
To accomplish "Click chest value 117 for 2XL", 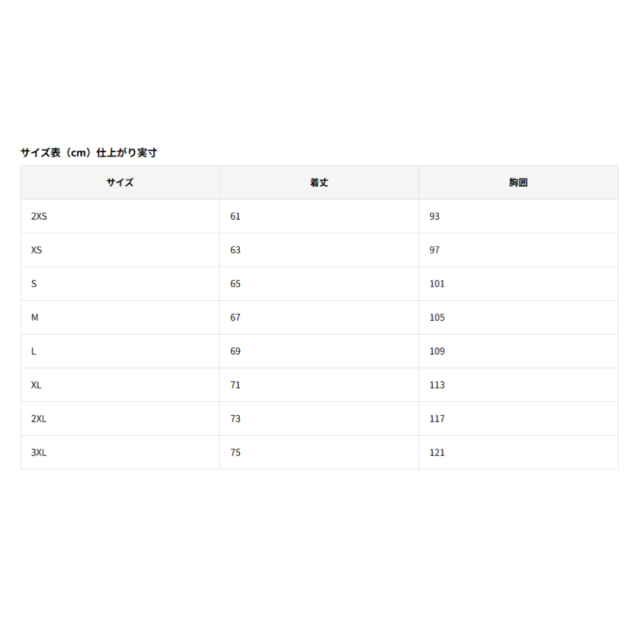I will [437, 419].
